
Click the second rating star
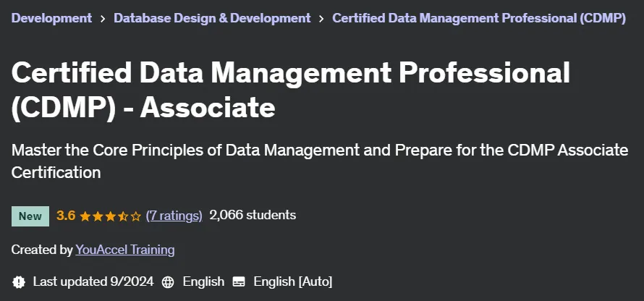click(98, 216)
